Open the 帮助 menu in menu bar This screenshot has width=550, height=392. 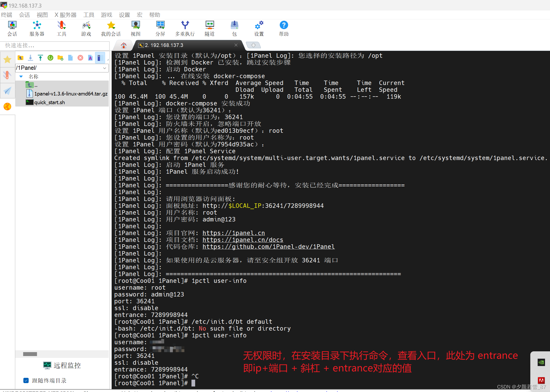155,15
